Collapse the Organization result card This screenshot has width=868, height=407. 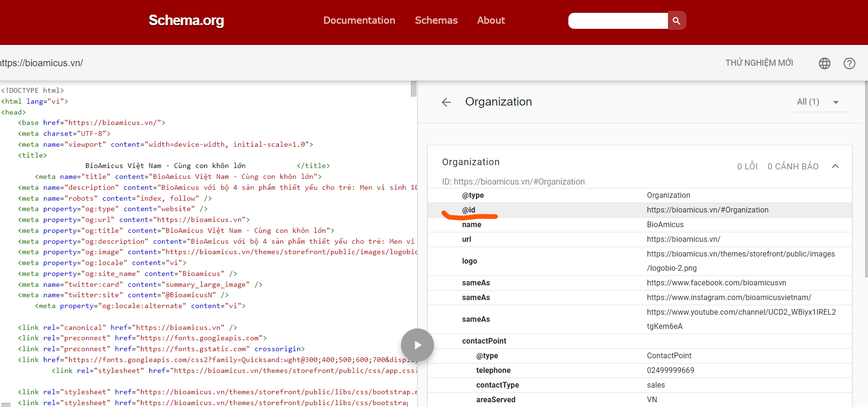835,166
